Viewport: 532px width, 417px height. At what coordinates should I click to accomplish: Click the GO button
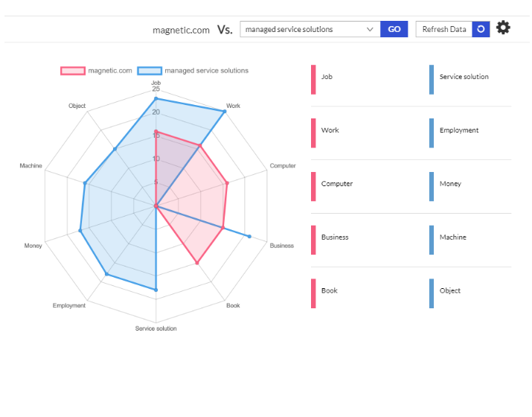tap(394, 29)
